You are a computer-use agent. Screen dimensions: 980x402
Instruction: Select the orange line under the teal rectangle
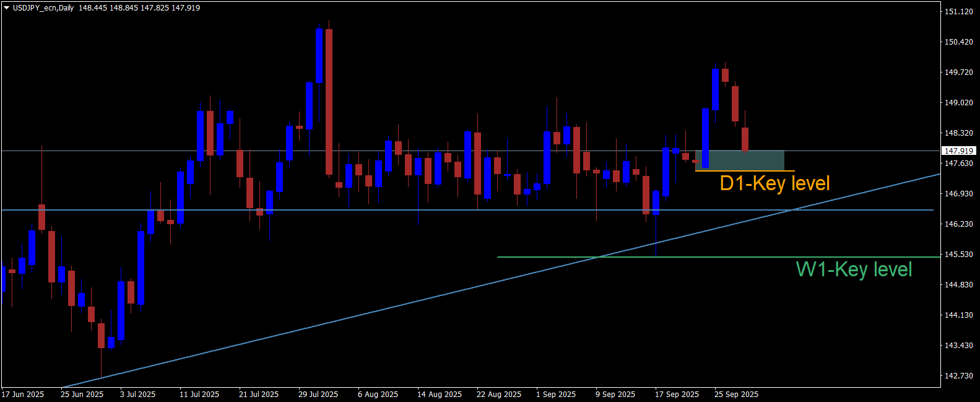click(x=745, y=171)
